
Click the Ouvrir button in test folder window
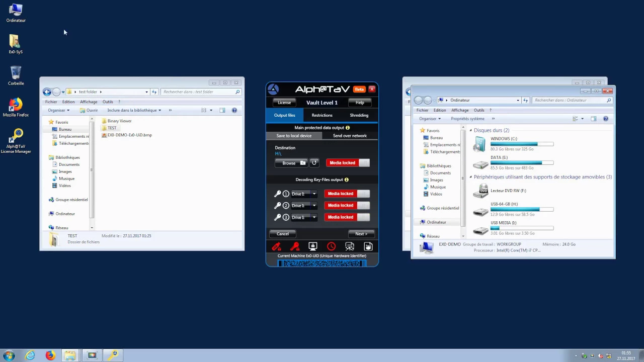[89, 110]
